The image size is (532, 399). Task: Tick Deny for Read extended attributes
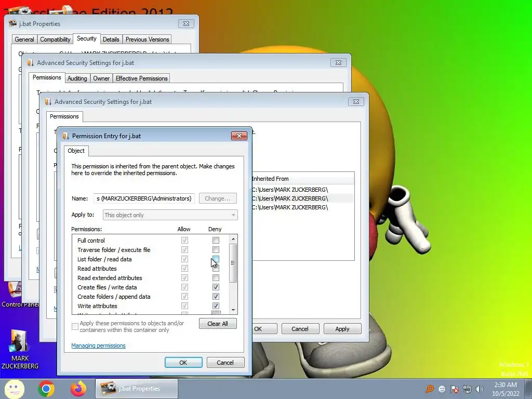pyautogui.click(x=216, y=278)
